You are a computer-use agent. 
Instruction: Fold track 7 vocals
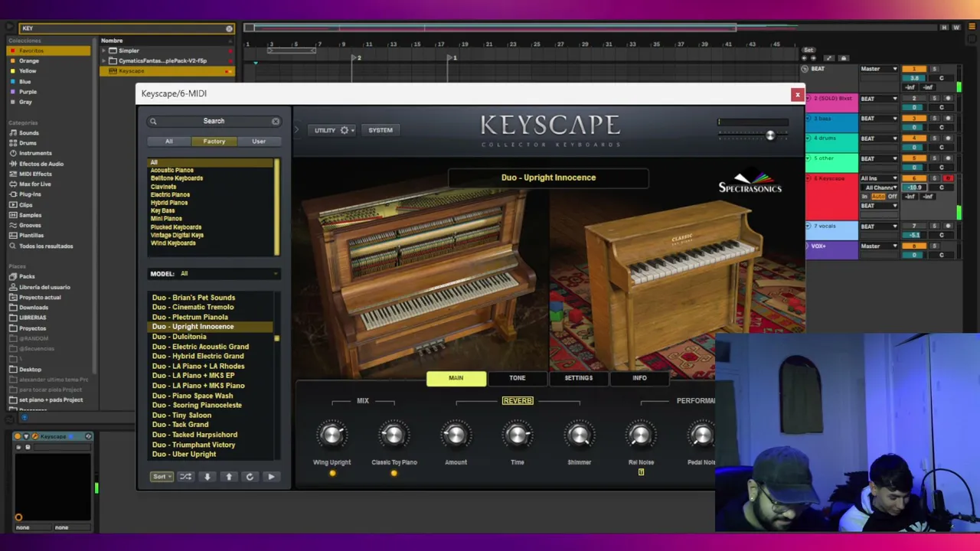[808, 227]
